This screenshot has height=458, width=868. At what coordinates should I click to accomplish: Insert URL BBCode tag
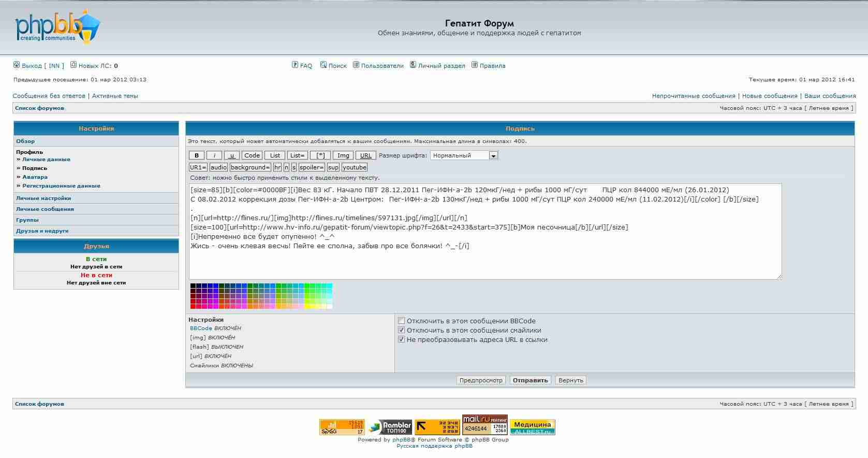tap(366, 155)
